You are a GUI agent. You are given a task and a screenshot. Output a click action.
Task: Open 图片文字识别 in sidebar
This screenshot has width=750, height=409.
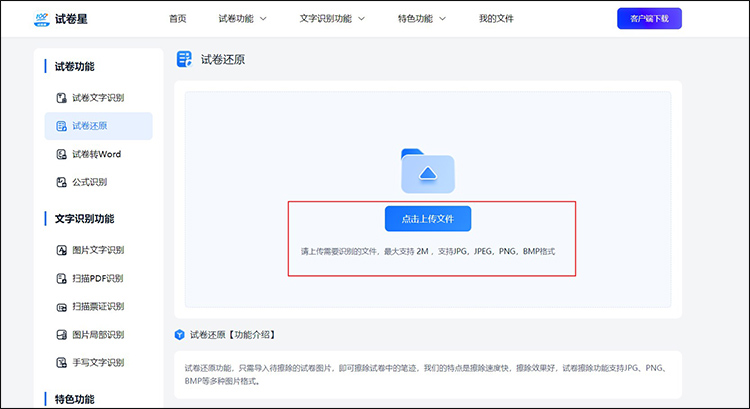tap(99, 250)
